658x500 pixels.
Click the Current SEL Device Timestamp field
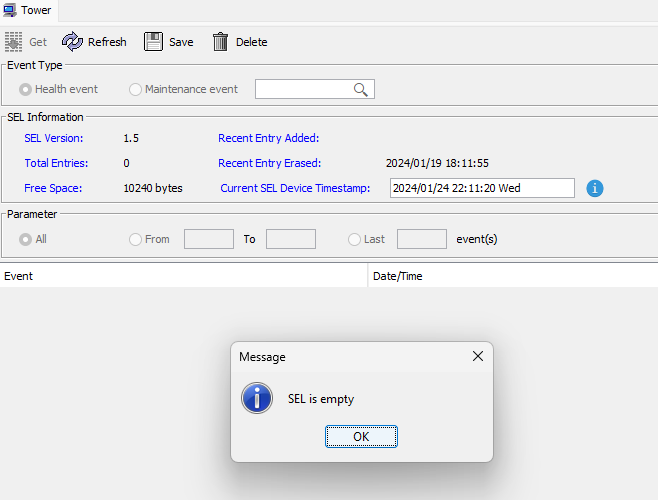click(x=482, y=188)
